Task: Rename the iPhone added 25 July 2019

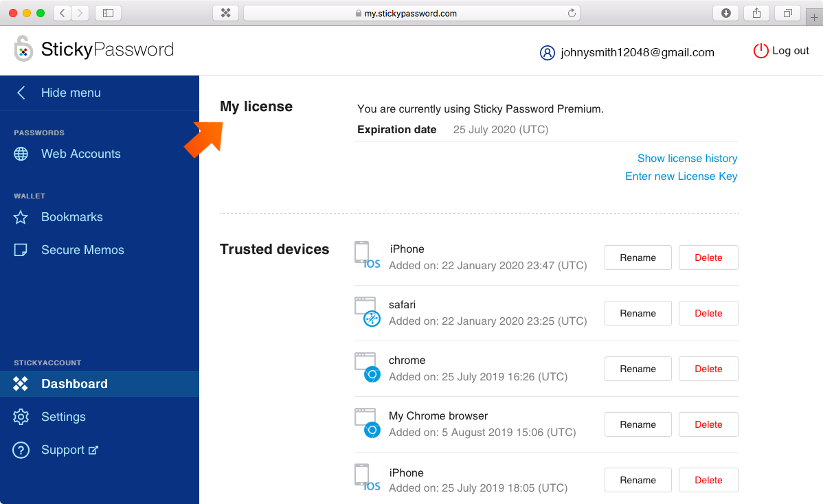Action: tap(638, 480)
